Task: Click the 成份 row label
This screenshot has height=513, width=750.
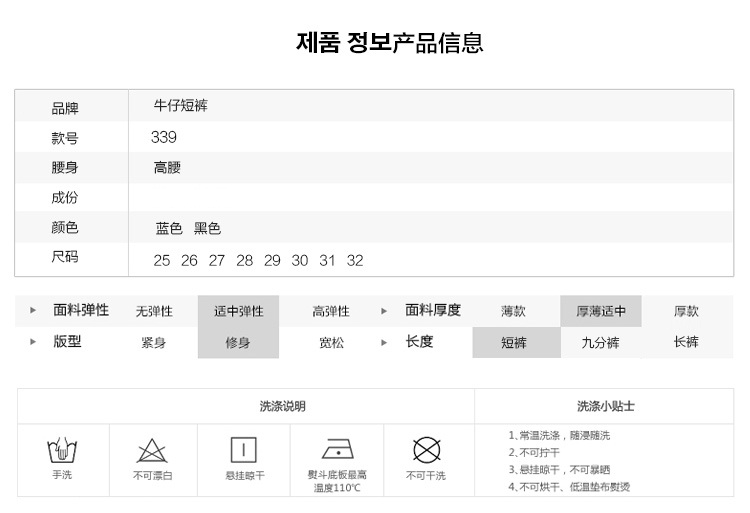Action: tap(65, 197)
